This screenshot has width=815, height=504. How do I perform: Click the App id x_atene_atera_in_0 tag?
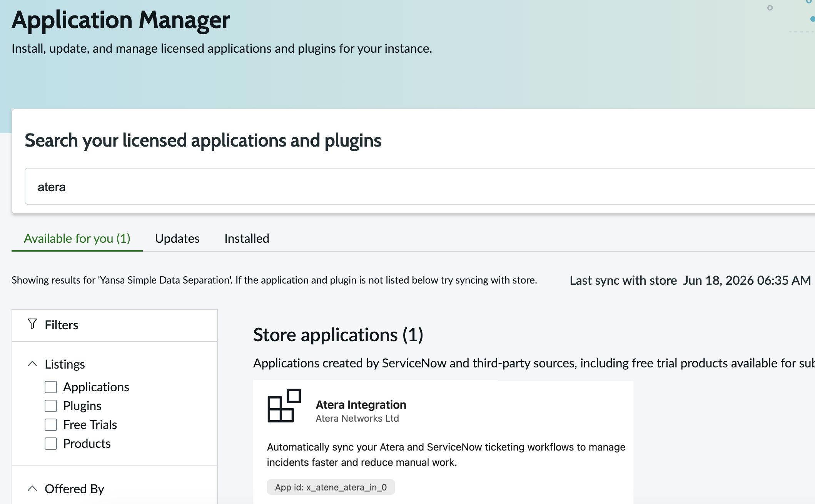[331, 487]
